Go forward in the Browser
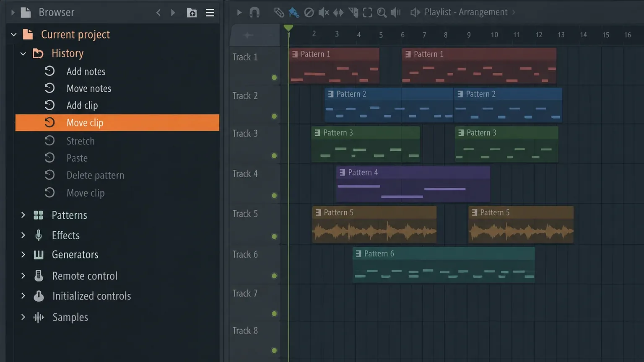Viewport: 644px width, 362px height. click(173, 13)
